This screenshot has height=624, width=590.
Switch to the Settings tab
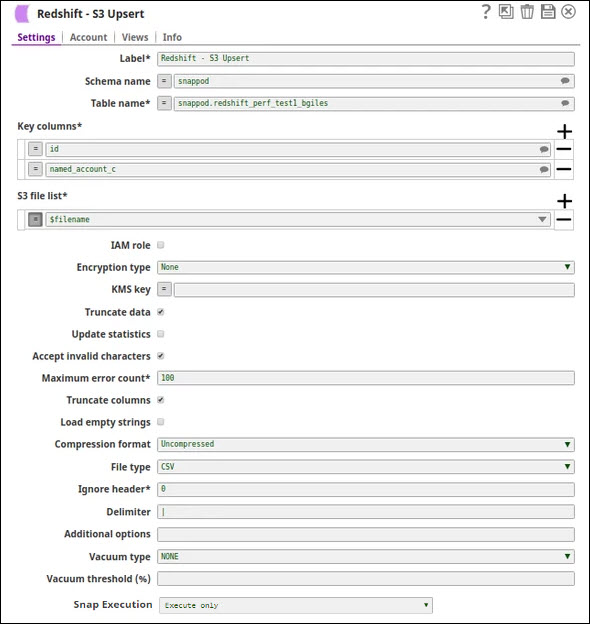pos(36,37)
